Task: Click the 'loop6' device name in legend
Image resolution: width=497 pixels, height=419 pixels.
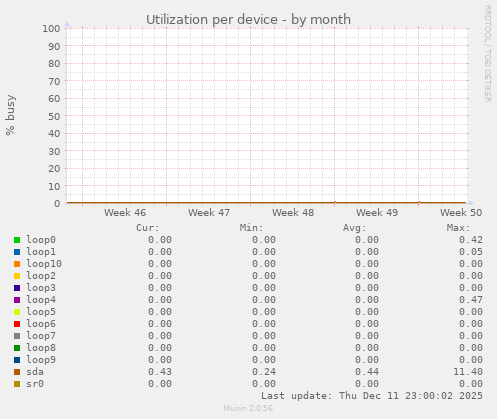Action: click(x=41, y=324)
